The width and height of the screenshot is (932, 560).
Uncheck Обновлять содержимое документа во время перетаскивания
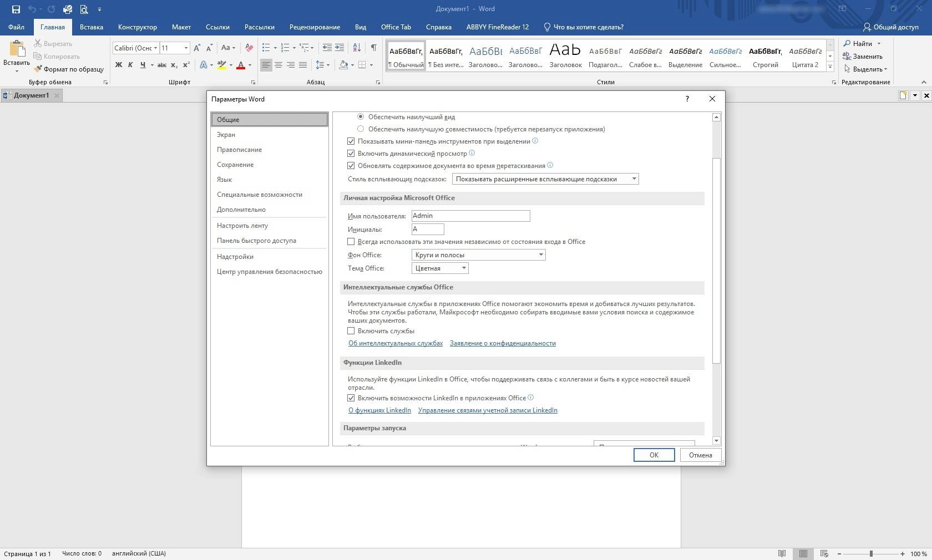coord(351,166)
